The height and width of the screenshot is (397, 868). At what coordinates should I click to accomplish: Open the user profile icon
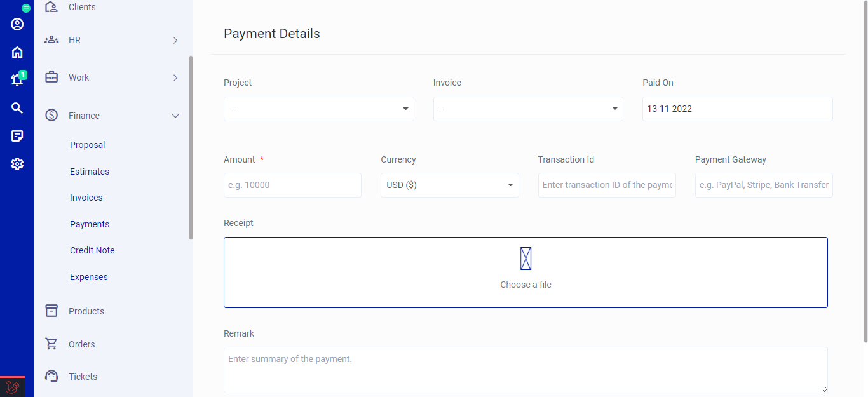tap(17, 24)
